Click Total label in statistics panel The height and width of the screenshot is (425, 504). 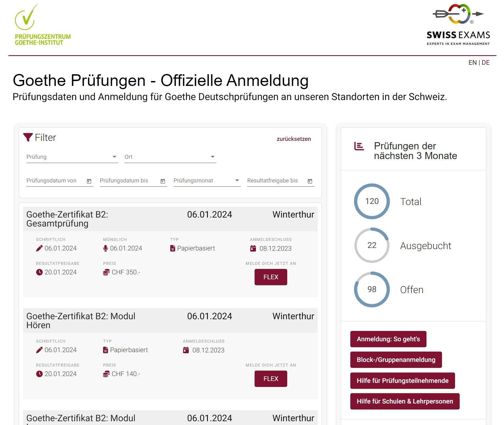point(411,202)
